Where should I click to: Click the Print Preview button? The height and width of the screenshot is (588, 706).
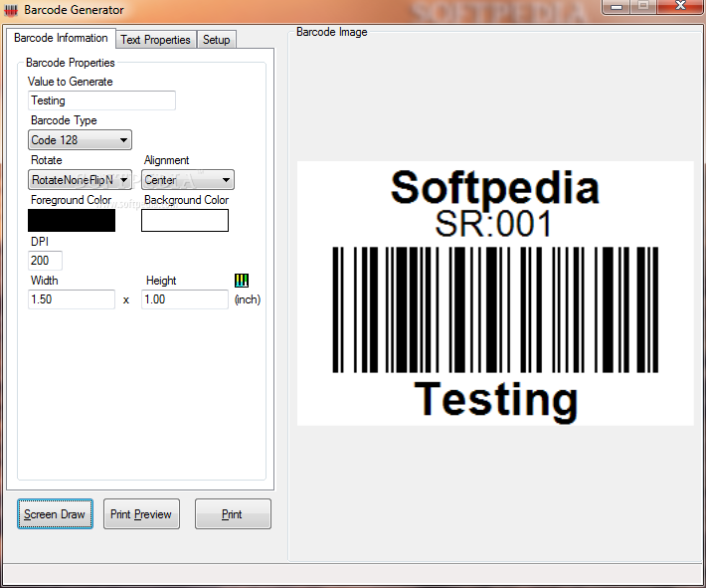click(141, 513)
